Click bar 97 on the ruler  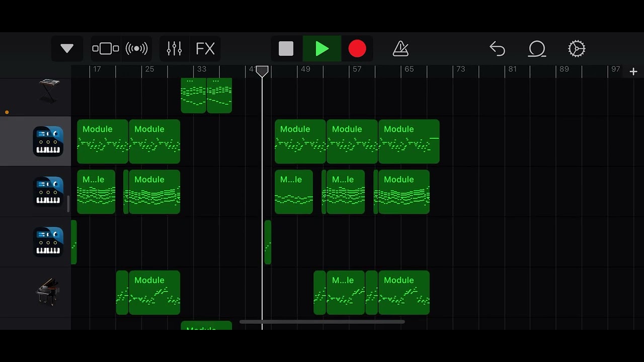click(616, 69)
